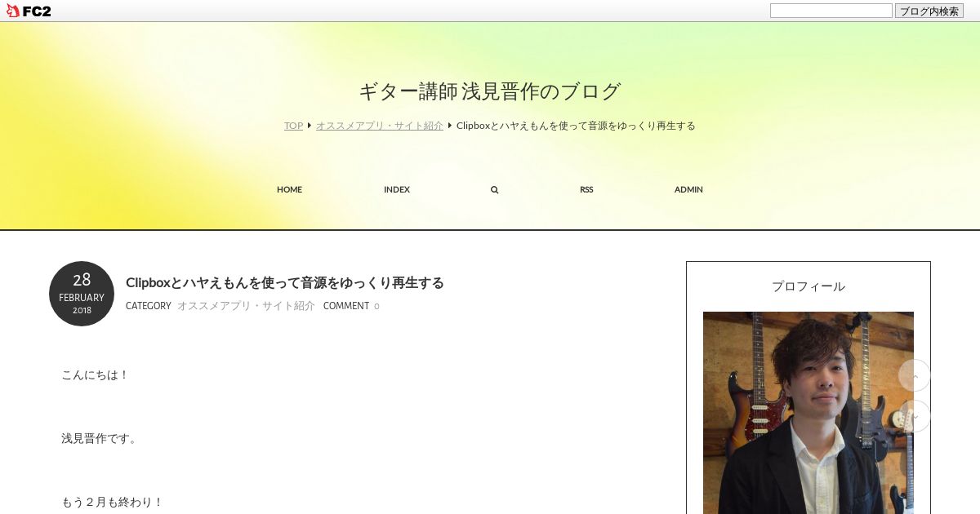Click the scroll-to-top round arrow button
Screen dimensions: 980x514
[x=915, y=375]
